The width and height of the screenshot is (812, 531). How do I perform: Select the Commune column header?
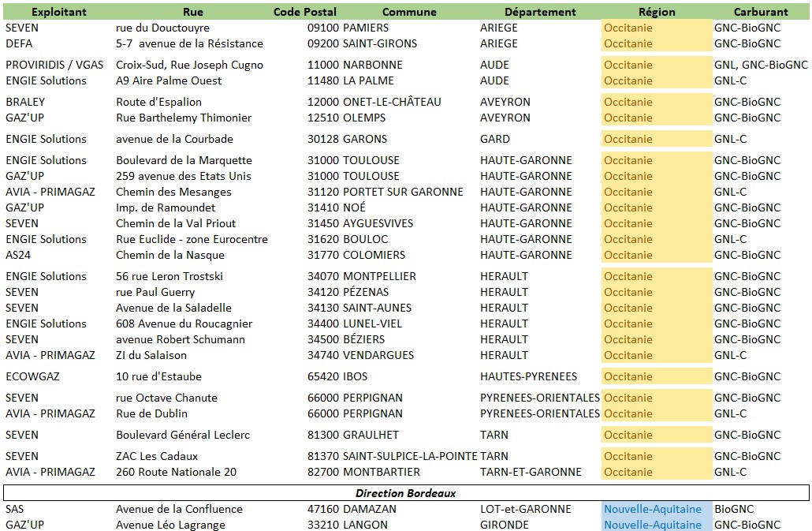coord(409,12)
